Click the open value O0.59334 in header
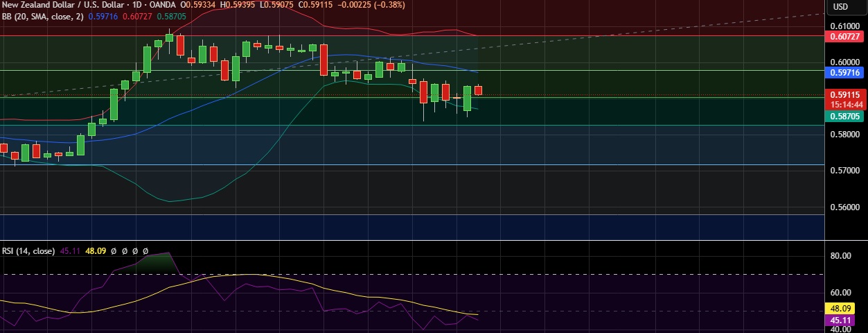The image size is (868, 333). coord(198,5)
